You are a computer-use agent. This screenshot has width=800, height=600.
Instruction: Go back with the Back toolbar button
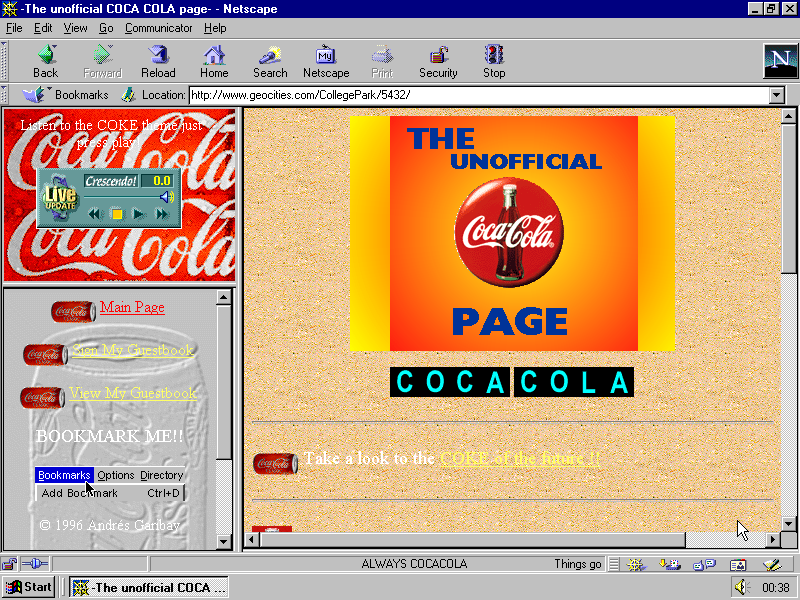45,61
